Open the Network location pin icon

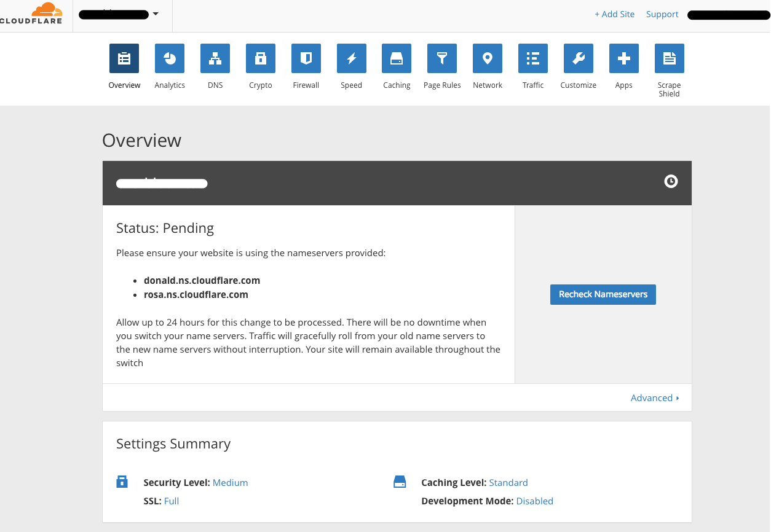tap(488, 58)
